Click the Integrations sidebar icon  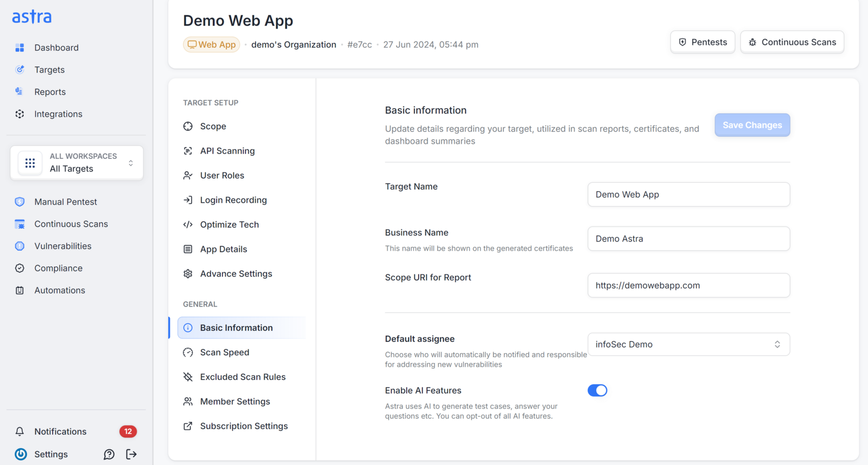point(20,114)
